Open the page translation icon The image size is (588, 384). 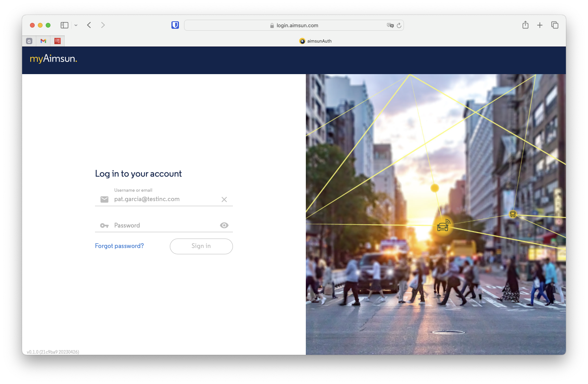(x=390, y=25)
